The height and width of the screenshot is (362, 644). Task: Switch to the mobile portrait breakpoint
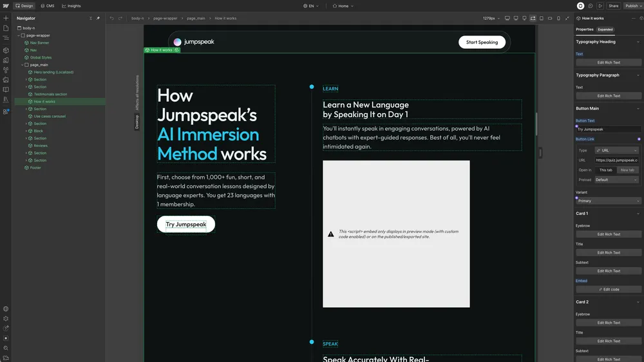point(558,18)
